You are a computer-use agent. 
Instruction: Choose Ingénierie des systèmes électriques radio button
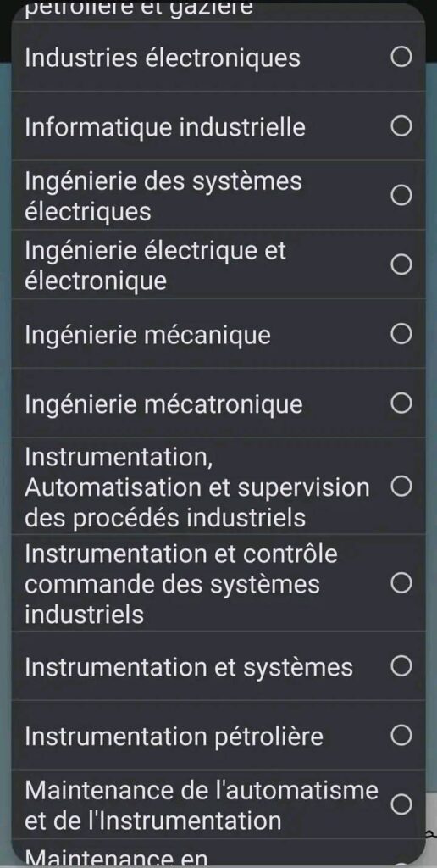401,196
